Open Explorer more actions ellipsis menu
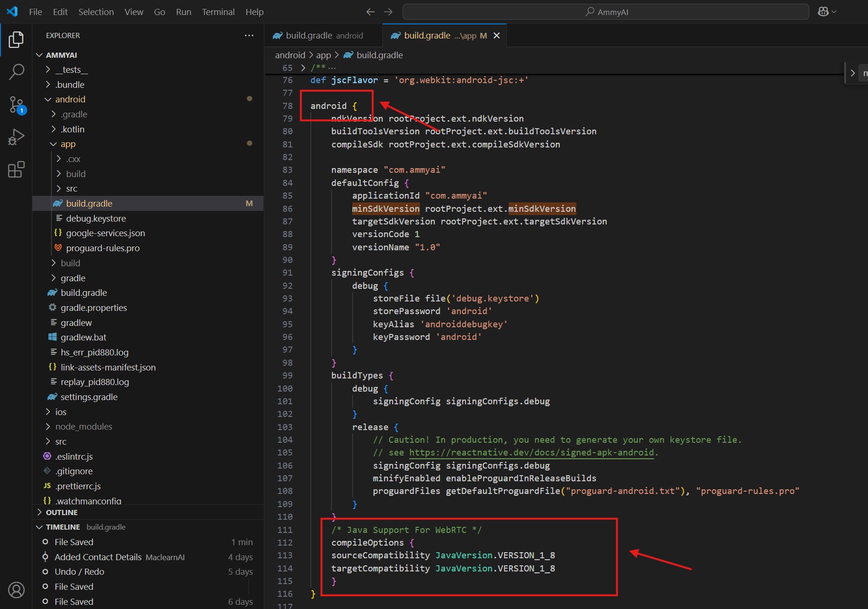Screen dimensions: 868x609 [249, 36]
